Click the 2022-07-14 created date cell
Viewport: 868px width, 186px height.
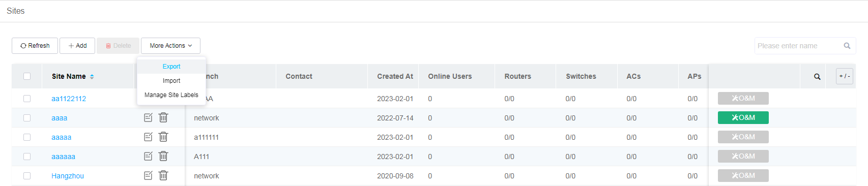tap(395, 118)
